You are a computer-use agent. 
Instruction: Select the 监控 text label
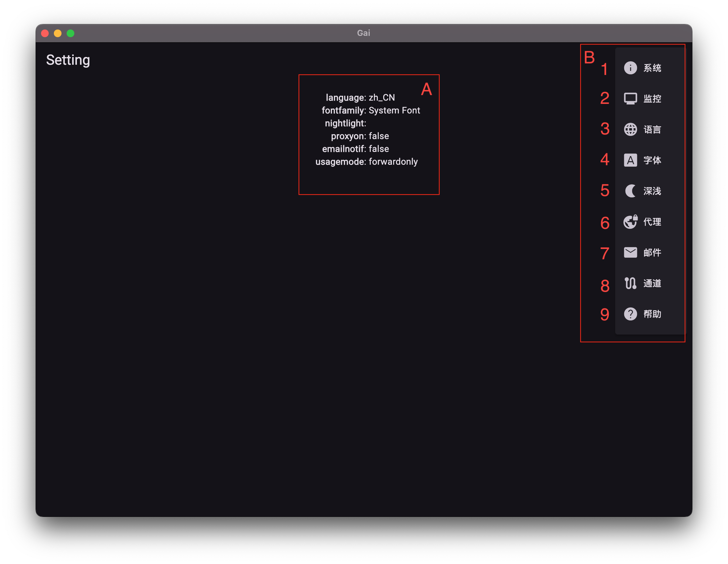[652, 99]
